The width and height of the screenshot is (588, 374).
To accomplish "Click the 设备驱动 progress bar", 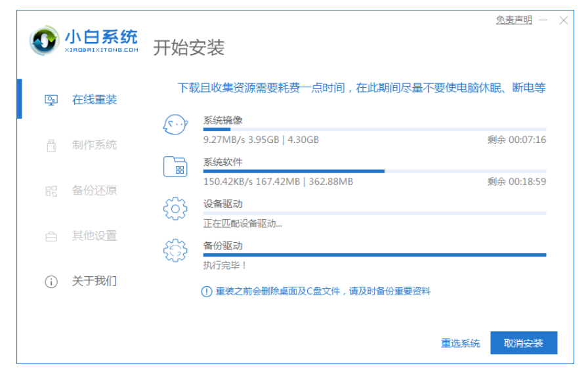I will pos(374,213).
